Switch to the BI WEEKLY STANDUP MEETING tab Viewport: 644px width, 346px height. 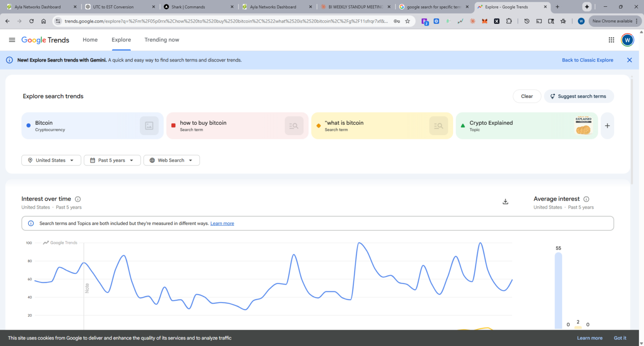pyautogui.click(x=356, y=7)
